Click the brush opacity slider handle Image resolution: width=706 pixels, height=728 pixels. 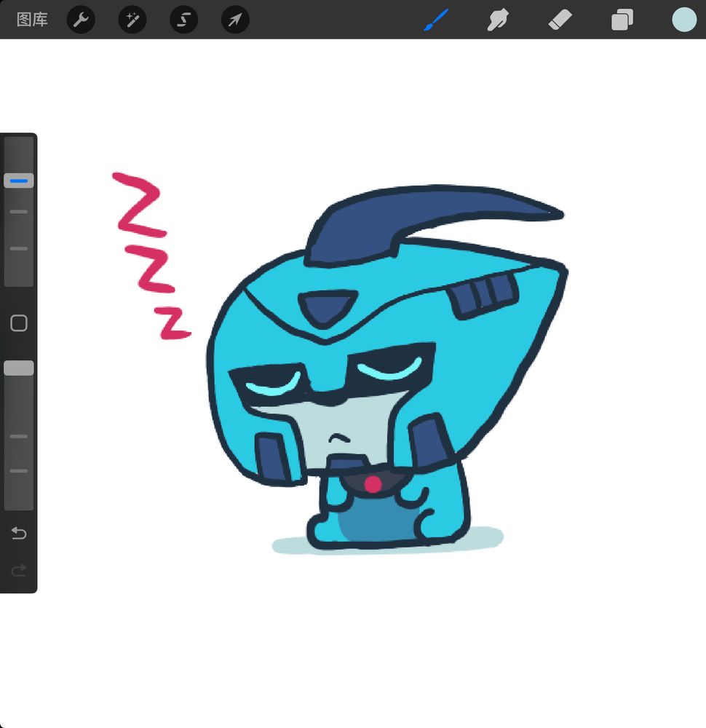pos(19,368)
